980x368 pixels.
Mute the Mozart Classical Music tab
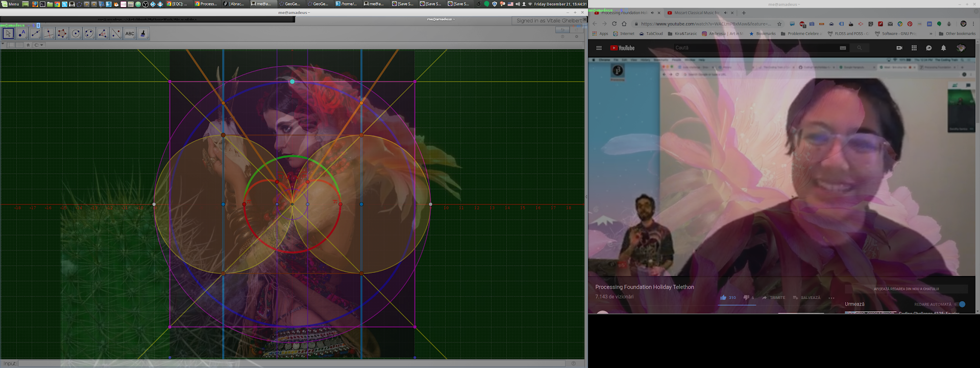(x=725, y=13)
